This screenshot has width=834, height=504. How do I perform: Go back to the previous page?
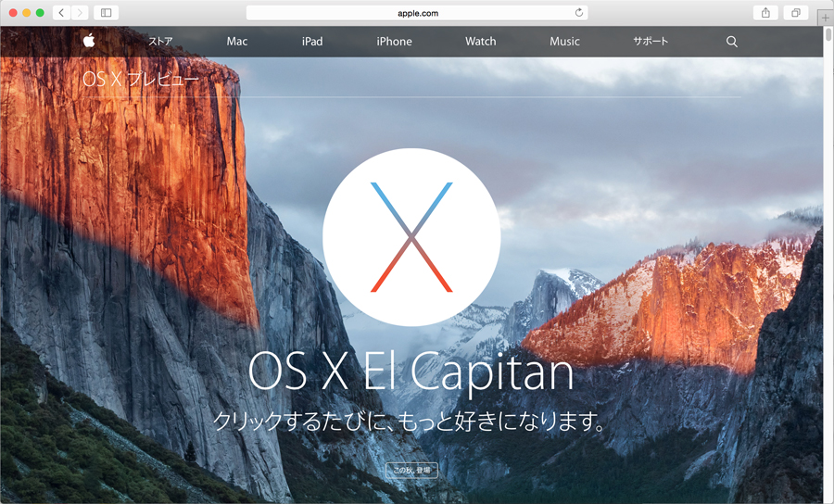pyautogui.click(x=62, y=13)
